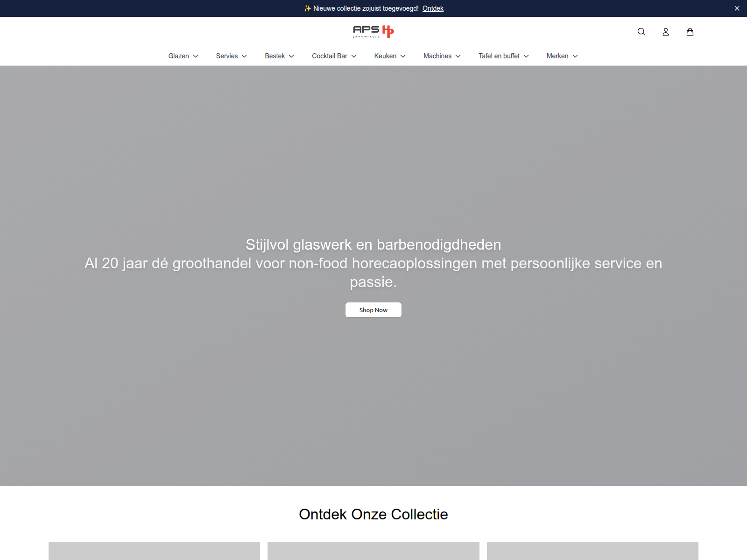
Task: Open the Machines menu item
Action: pyautogui.click(x=442, y=56)
